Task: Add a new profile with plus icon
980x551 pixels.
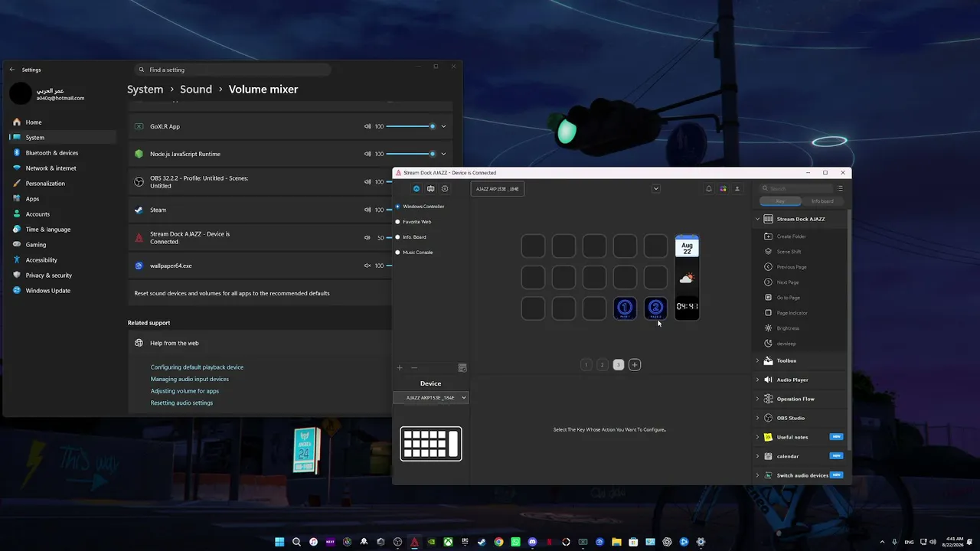Action: coord(400,368)
